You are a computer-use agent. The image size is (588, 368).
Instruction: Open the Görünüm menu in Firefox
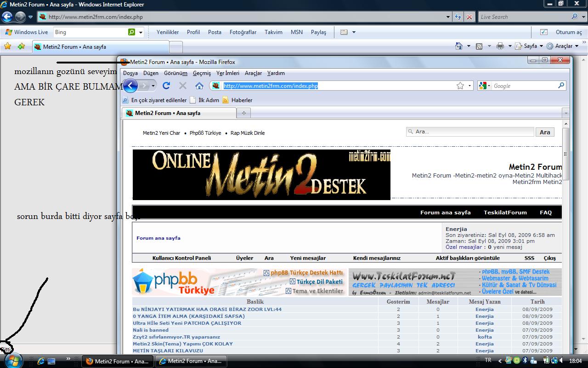[175, 73]
